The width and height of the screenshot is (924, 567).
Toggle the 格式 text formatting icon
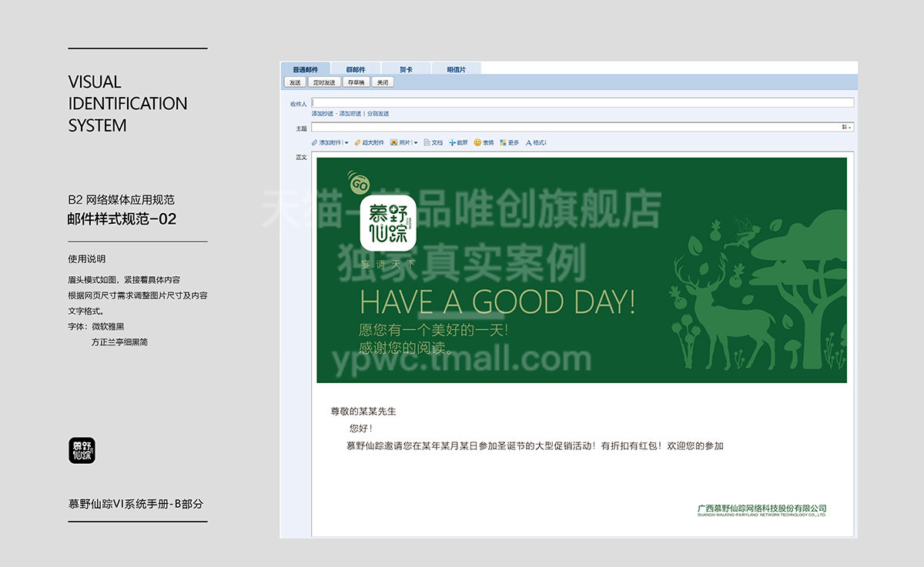(529, 143)
